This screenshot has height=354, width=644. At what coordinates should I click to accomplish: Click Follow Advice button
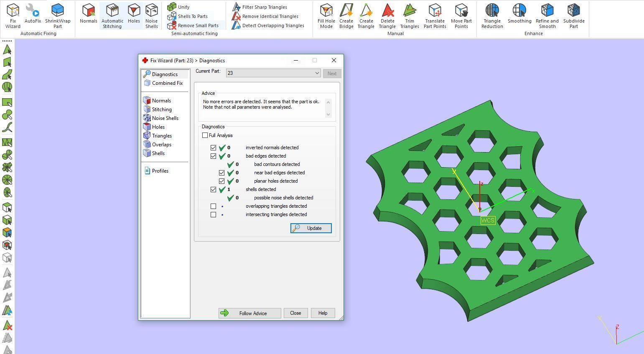[x=249, y=313]
